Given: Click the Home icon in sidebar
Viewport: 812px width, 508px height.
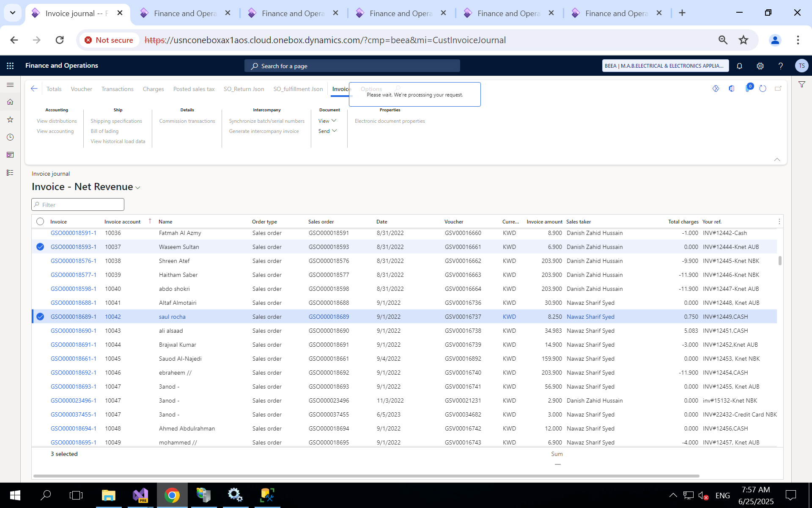Looking at the screenshot, I should pyautogui.click(x=10, y=102).
